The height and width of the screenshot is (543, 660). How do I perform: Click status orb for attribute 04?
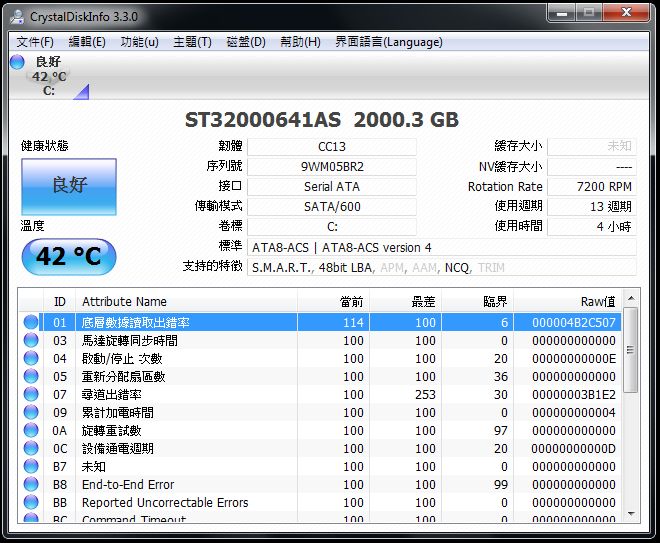click(x=31, y=358)
